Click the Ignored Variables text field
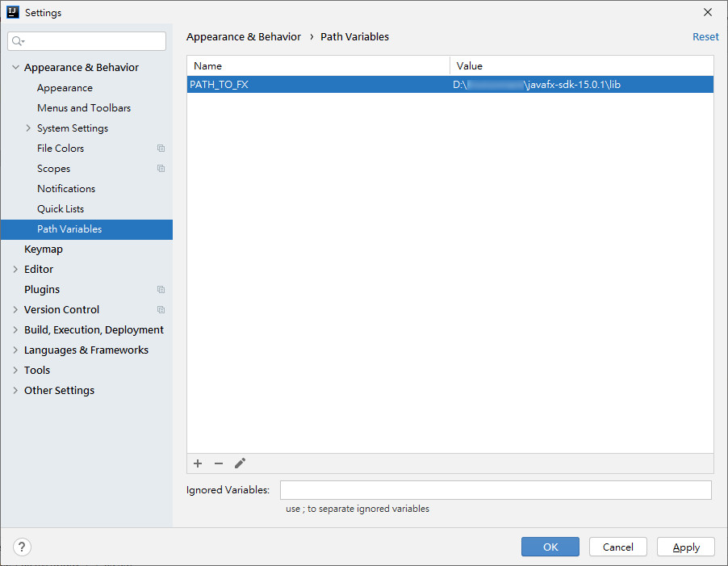This screenshot has width=728, height=566. coord(496,490)
